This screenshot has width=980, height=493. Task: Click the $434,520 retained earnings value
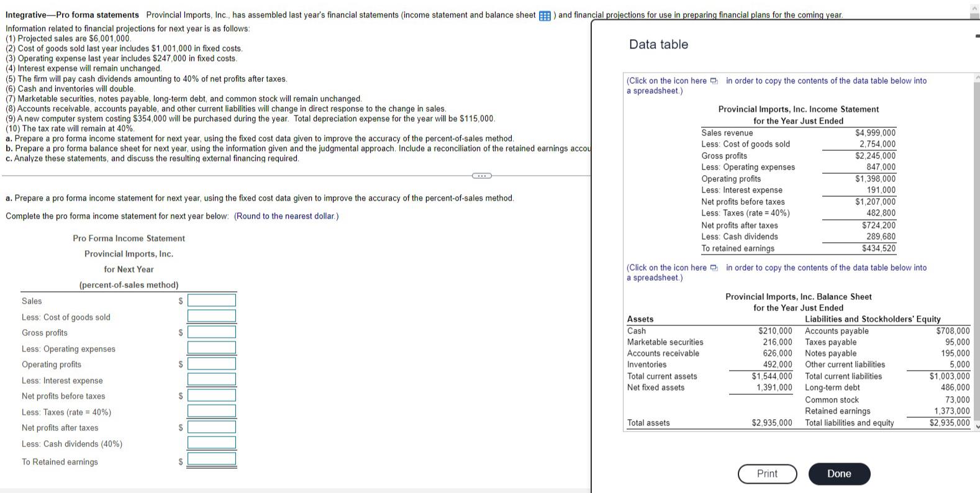(x=879, y=248)
